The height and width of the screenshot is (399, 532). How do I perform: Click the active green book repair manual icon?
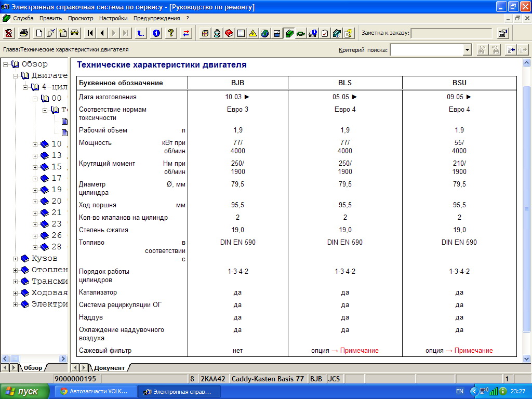pyautogui.click(x=289, y=33)
